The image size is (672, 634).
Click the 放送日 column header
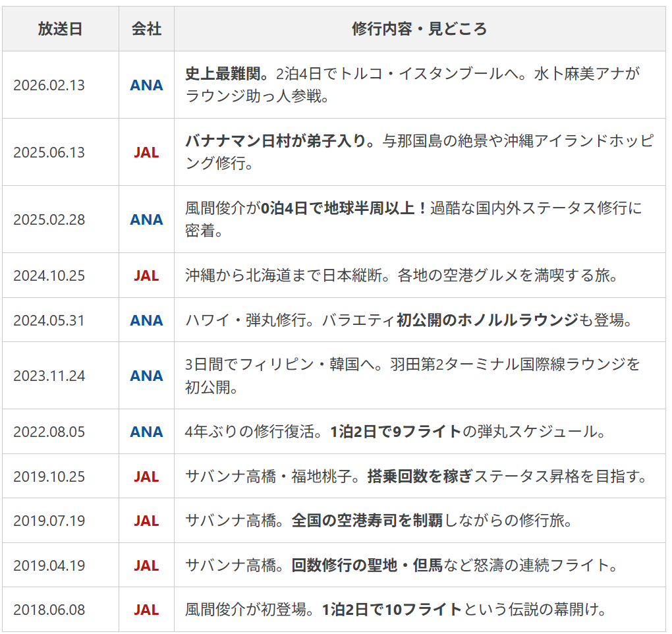(x=61, y=29)
